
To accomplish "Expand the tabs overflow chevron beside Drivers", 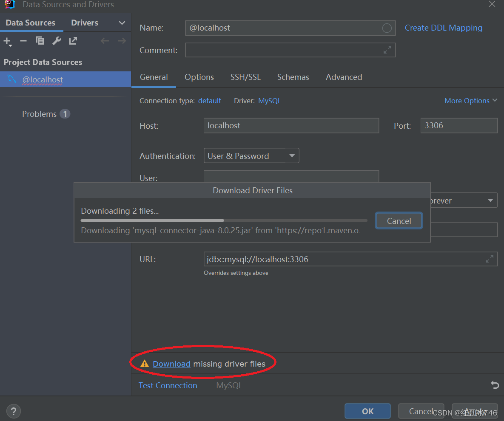I will 122,23.
